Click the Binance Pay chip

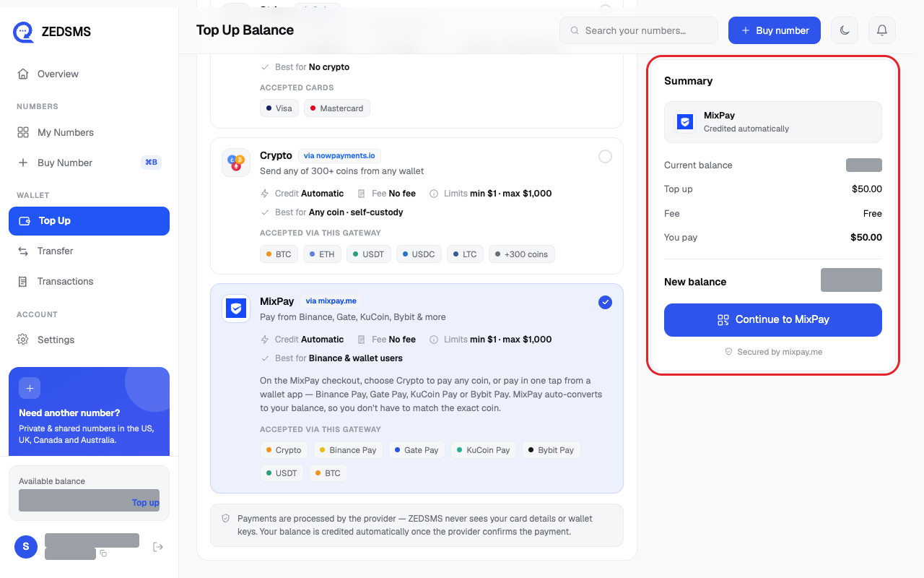[349, 450]
